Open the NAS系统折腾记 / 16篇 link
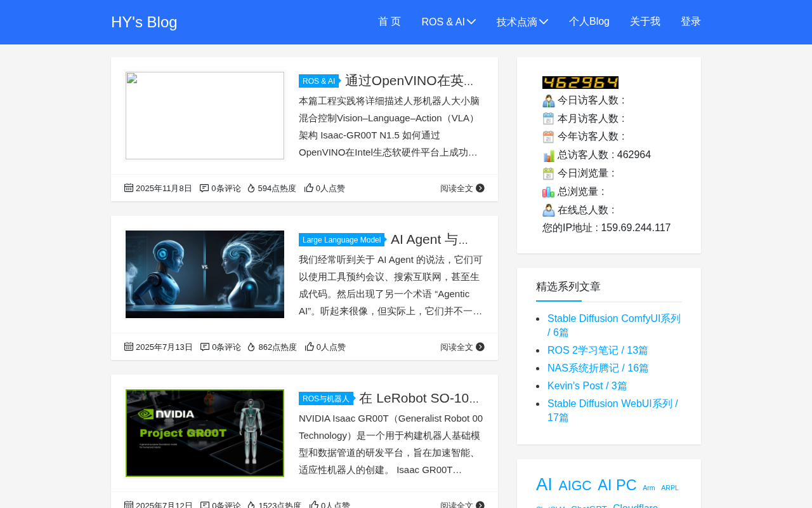The width and height of the screenshot is (812, 508). click(598, 368)
